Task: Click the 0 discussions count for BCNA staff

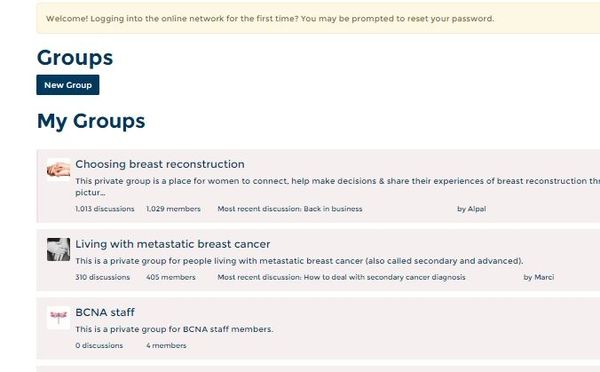Action: coord(99,346)
